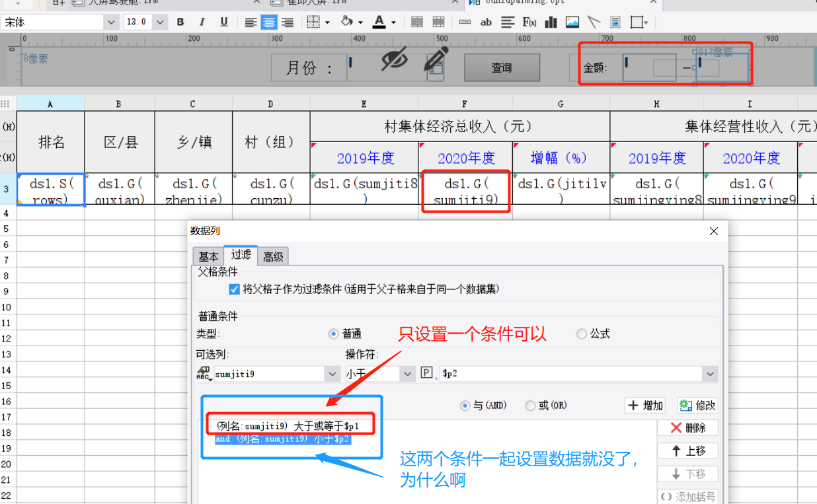Screen dimensions: 817x504
Task: Insert a sub-report with the page icon
Action: point(615,22)
